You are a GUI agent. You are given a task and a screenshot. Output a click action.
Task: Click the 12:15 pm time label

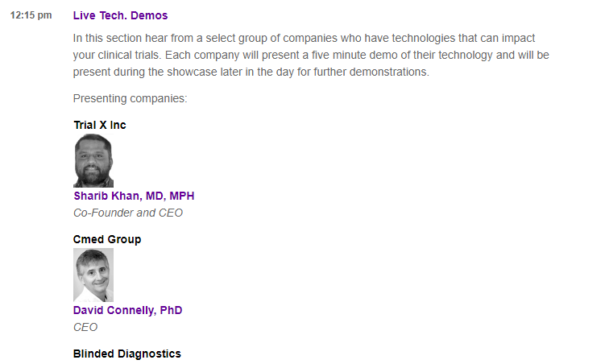click(x=31, y=16)
